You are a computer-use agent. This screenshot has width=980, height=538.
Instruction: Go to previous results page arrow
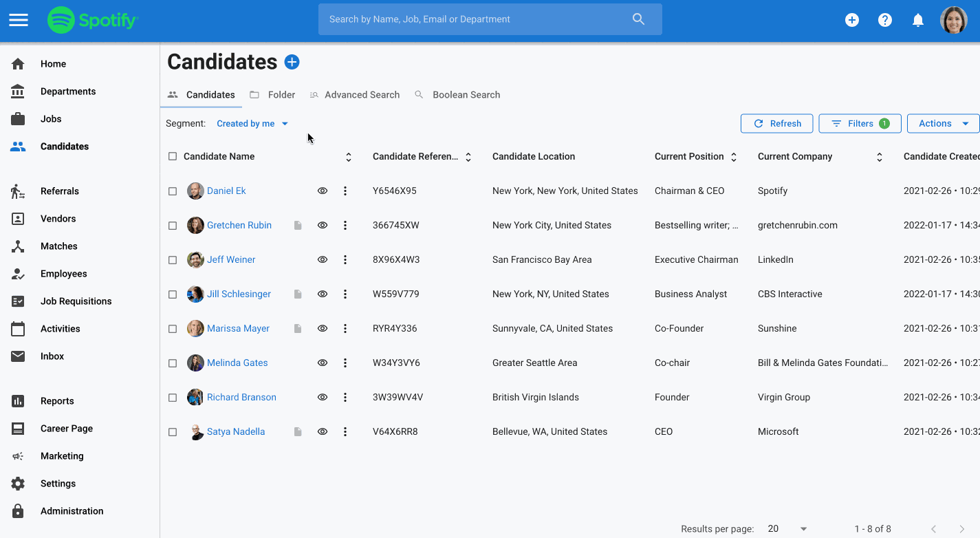pos(934,529)
